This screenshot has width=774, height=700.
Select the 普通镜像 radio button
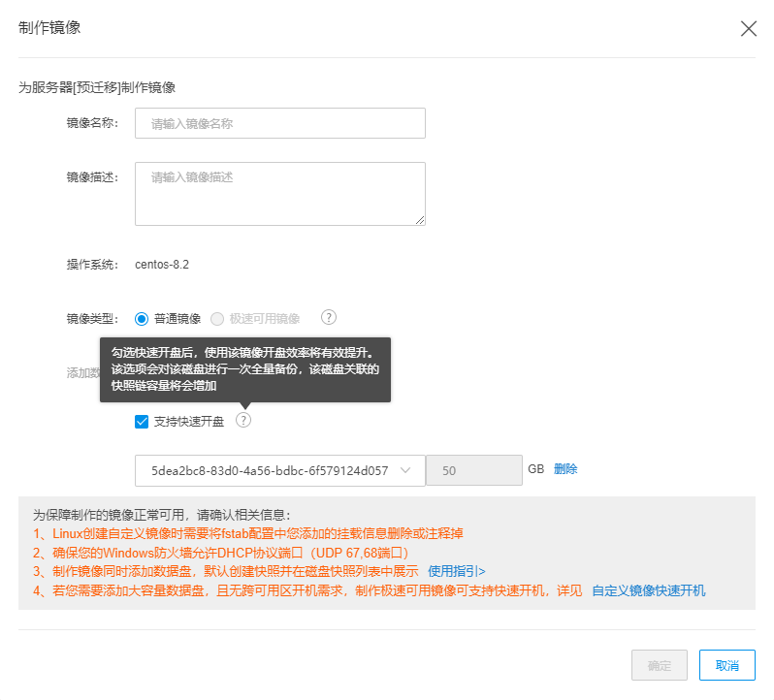click(x=142, y=319)
